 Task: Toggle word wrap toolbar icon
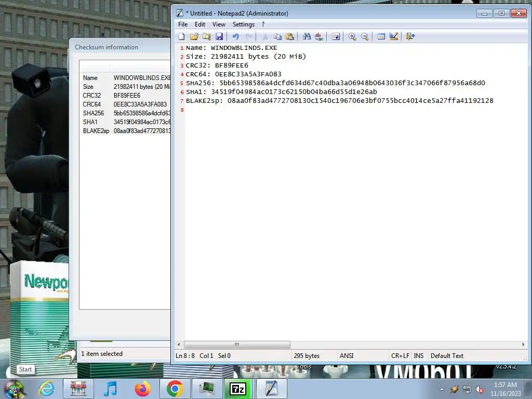pyautogui.click(x=336, y=37)
